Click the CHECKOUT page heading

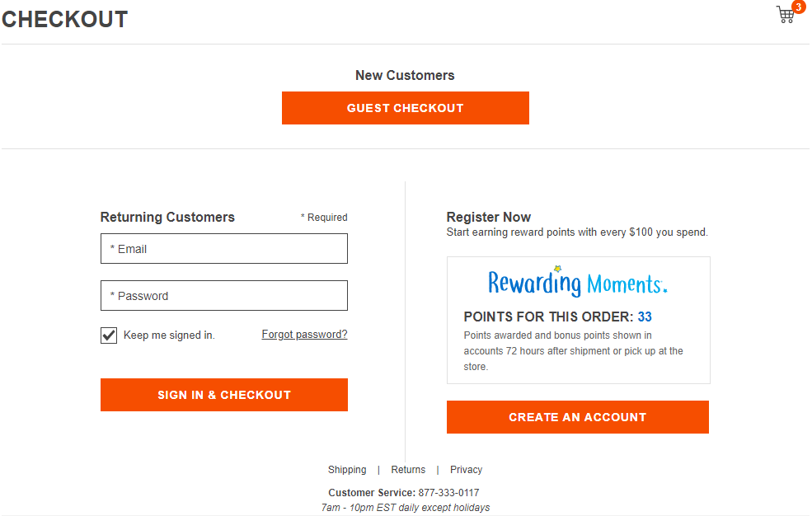[x=65, y=20]
